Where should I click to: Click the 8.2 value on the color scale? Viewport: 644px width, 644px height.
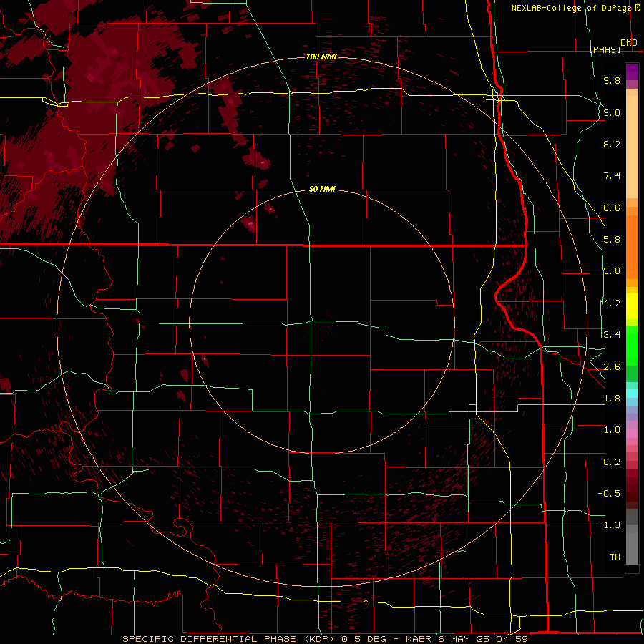click(612, 144)
